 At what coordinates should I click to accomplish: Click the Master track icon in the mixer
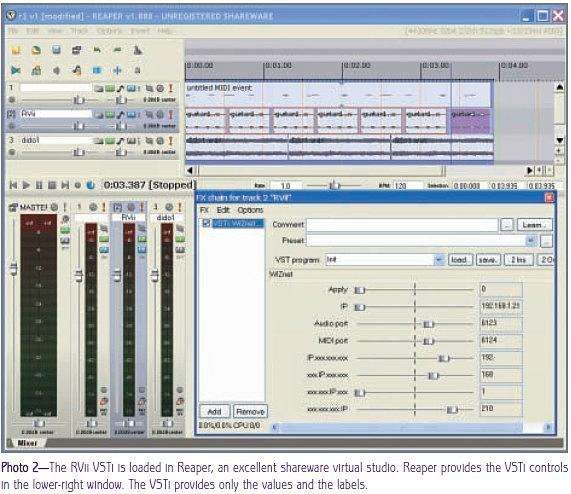click(13, 208)
